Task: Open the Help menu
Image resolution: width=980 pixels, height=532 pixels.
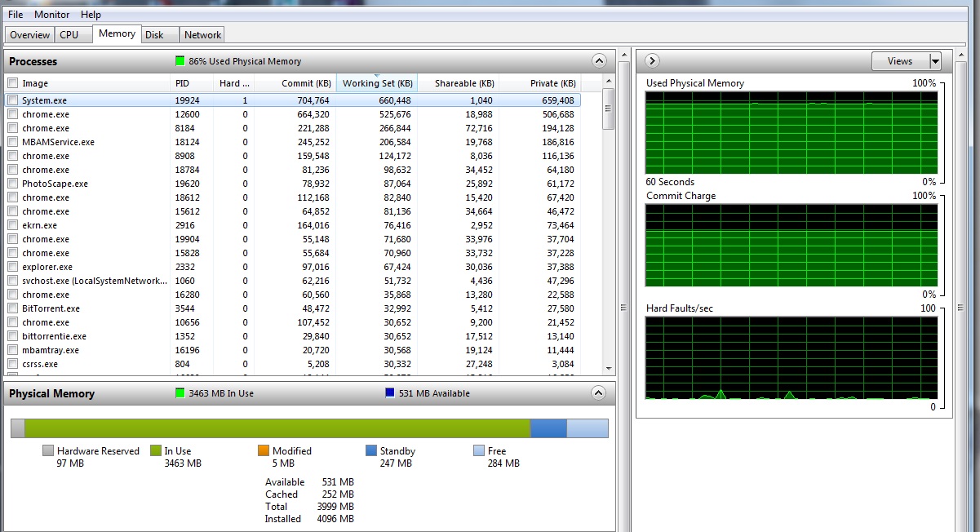Action: click(x=91, y=15)
